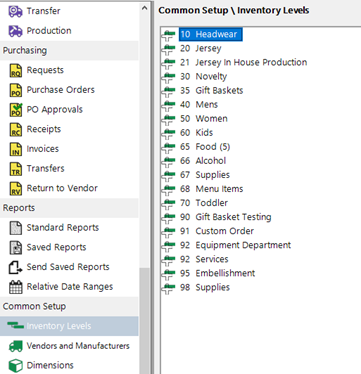Select the 67 Supplies level

click(205, 175)
